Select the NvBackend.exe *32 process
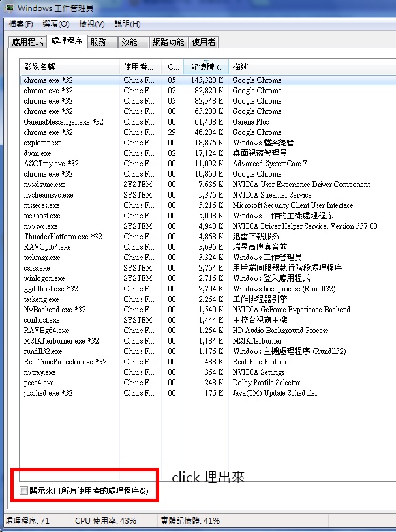396x532 pixels. pos(207,310)
